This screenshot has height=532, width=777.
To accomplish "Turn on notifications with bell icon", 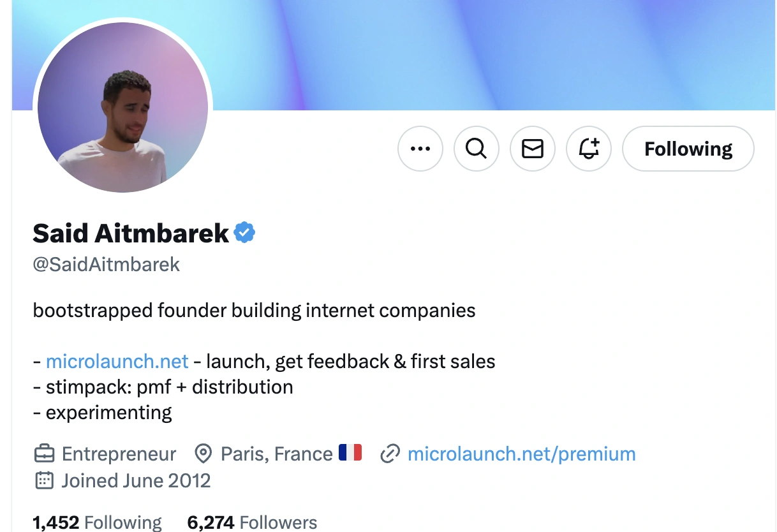I will pyautogui.click(x=589, y=149).
